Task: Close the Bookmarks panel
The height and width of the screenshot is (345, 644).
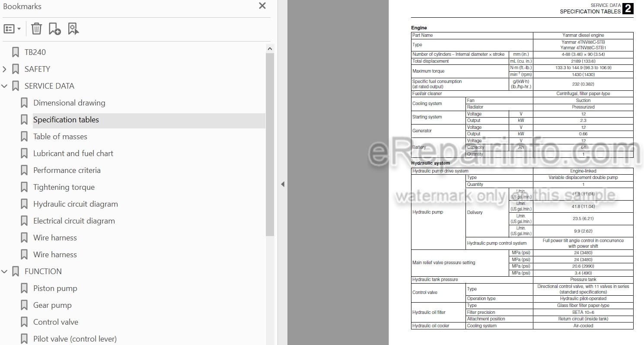Action: (262, 6)
